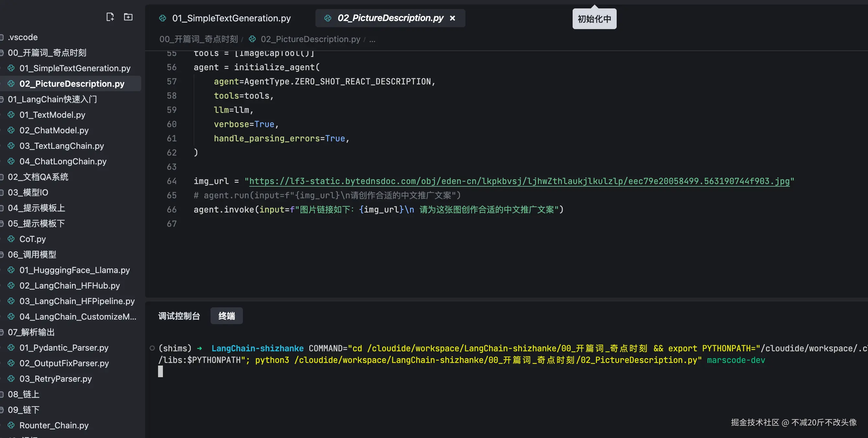Click the 00_开篇词_奇点时刻 breadcrumb segment
This screenshot has height=438, width=868.
coord(199,39)
